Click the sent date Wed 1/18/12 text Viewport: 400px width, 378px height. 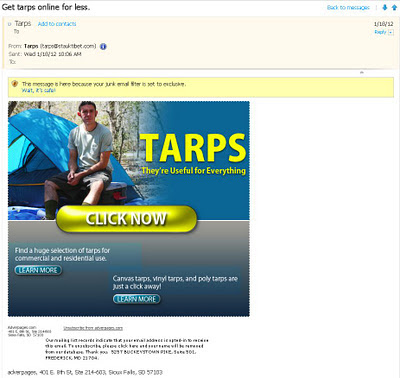click(53, 54)
